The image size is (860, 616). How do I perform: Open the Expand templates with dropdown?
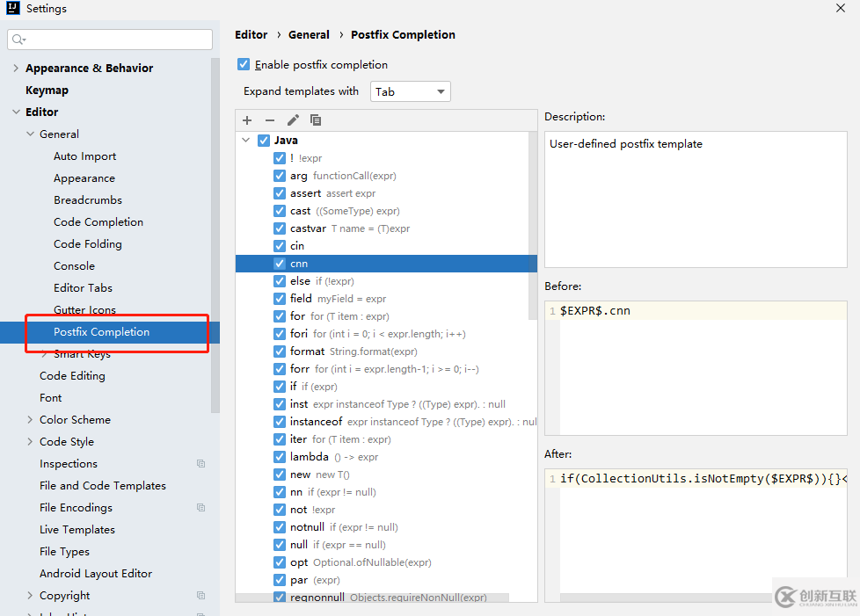click(x=410, y=91)
